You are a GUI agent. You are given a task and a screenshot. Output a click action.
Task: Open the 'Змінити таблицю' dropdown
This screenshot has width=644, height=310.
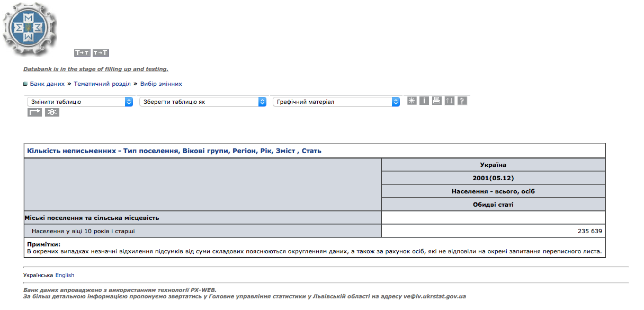79,102
